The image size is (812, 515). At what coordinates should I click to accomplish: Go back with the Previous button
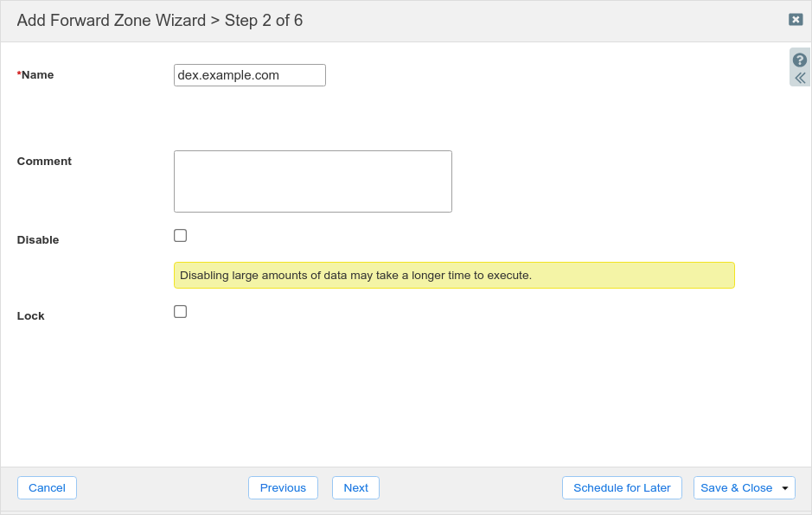tap(283, 487)
